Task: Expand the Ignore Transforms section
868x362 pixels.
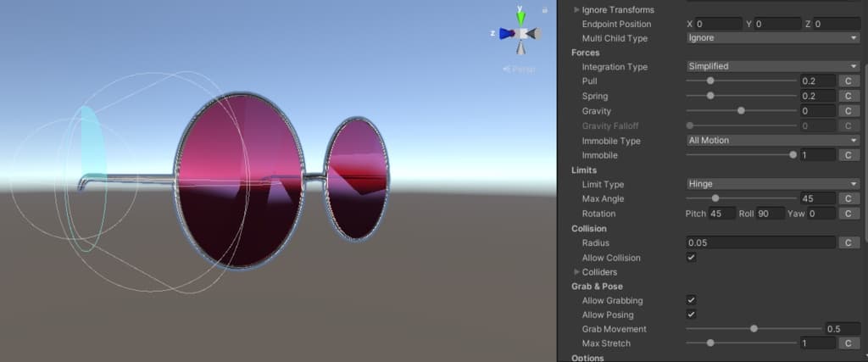Action: click(x=577, y=9)
